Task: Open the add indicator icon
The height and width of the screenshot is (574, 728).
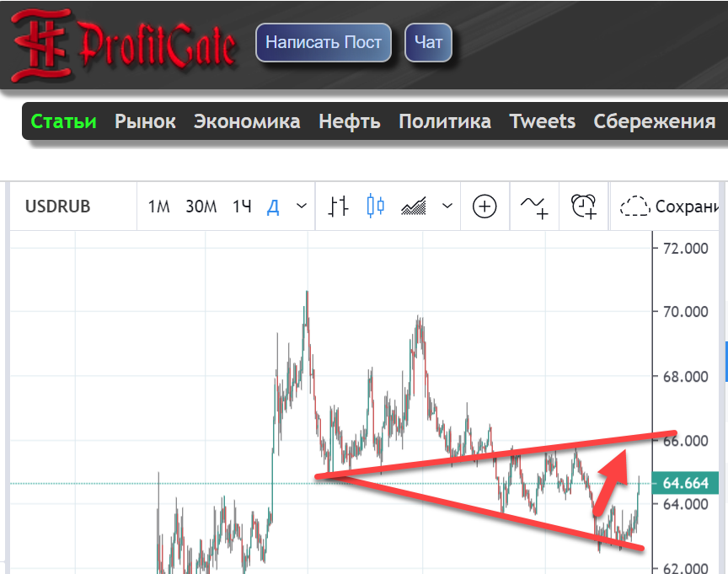Action: tap(534, 207)
